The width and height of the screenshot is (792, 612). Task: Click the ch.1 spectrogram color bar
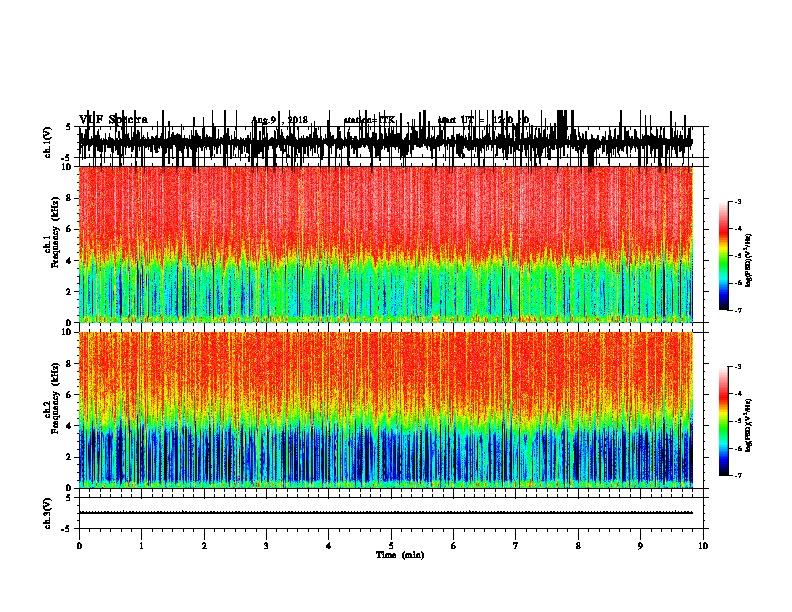[723, 255]
